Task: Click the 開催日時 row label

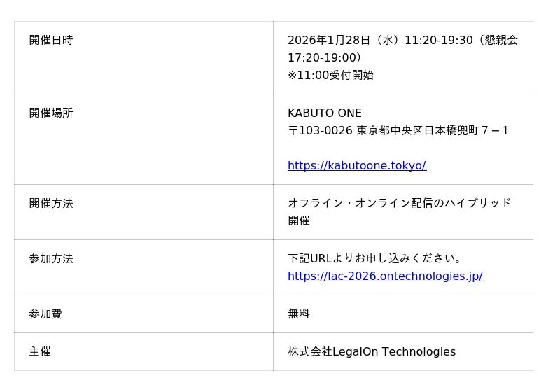Action: pos(51,41)
